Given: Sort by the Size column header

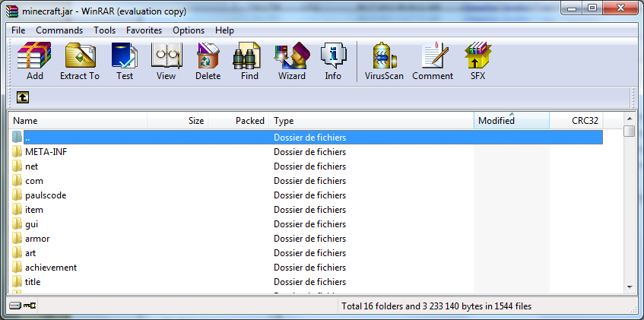Looking at the screenshot, I should [178, 121].
